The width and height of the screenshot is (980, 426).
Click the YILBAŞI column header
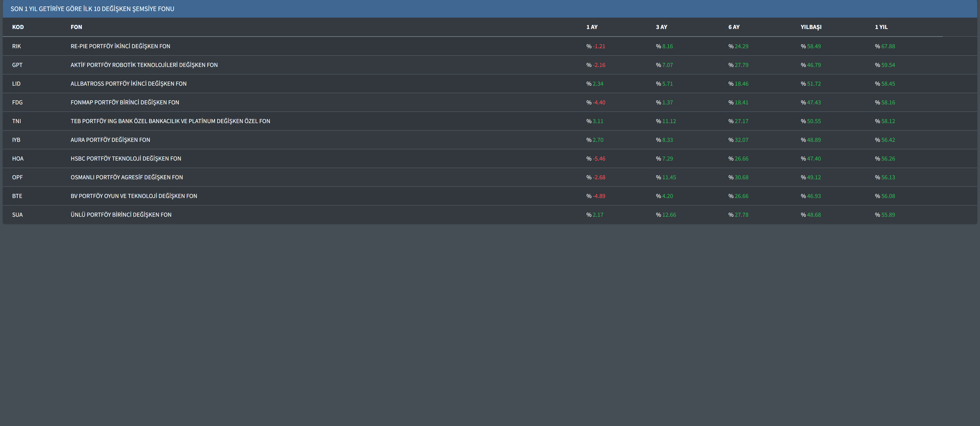[811, 27]
